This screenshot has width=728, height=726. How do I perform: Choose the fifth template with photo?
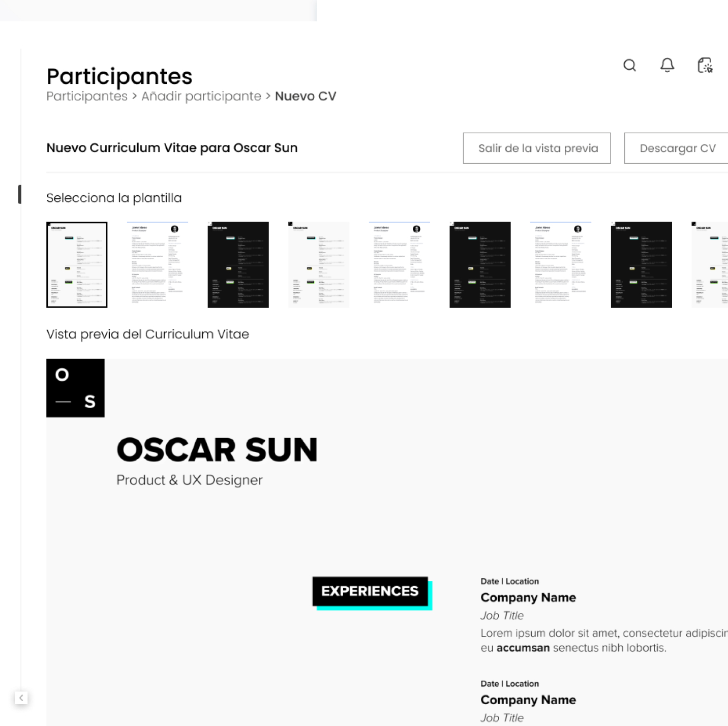pyautogui.click(x=399, y=265)
